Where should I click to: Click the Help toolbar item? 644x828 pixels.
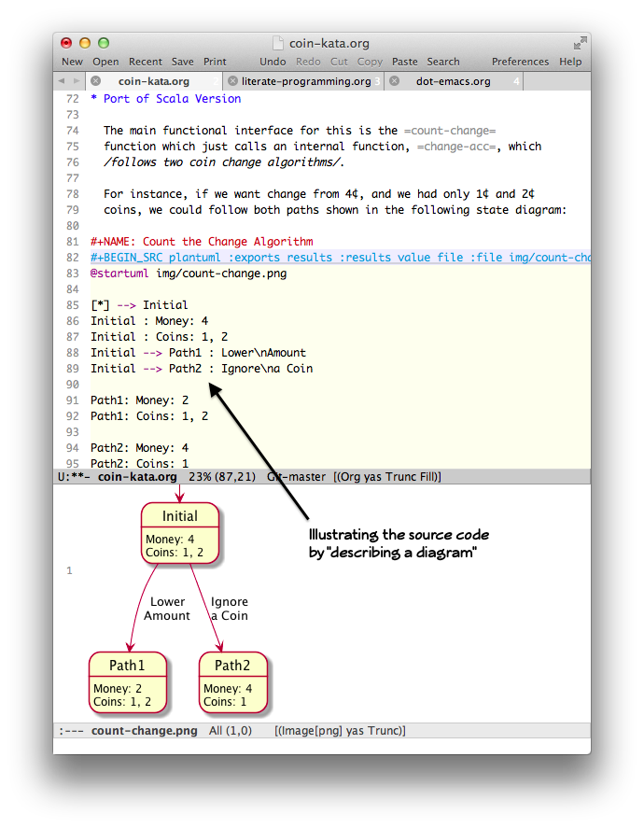(x=570, y=62)
